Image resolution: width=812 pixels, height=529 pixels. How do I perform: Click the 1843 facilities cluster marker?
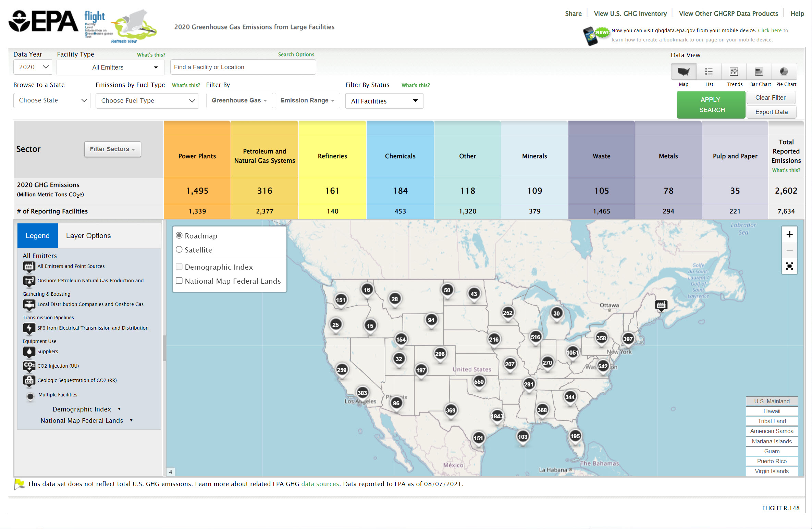click(497, 416)
